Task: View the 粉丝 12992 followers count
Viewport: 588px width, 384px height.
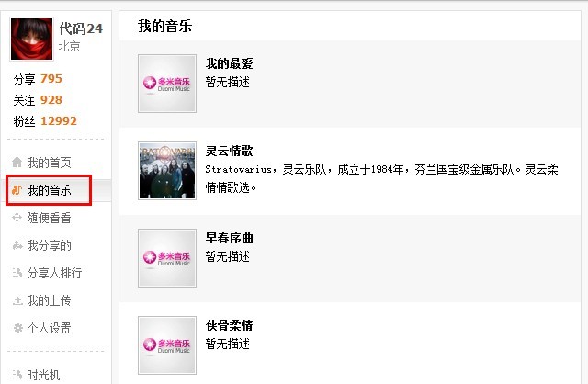Action: click(x=45, y=120)
